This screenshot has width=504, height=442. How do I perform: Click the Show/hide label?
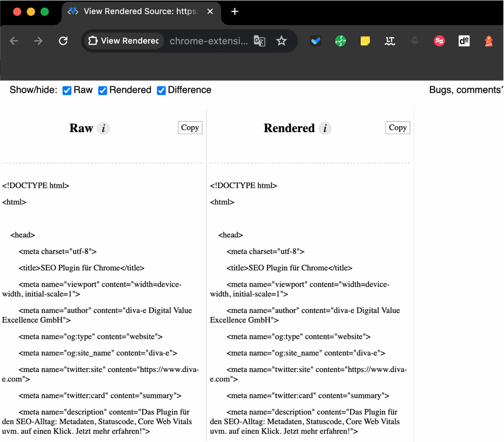pos(33,90)
